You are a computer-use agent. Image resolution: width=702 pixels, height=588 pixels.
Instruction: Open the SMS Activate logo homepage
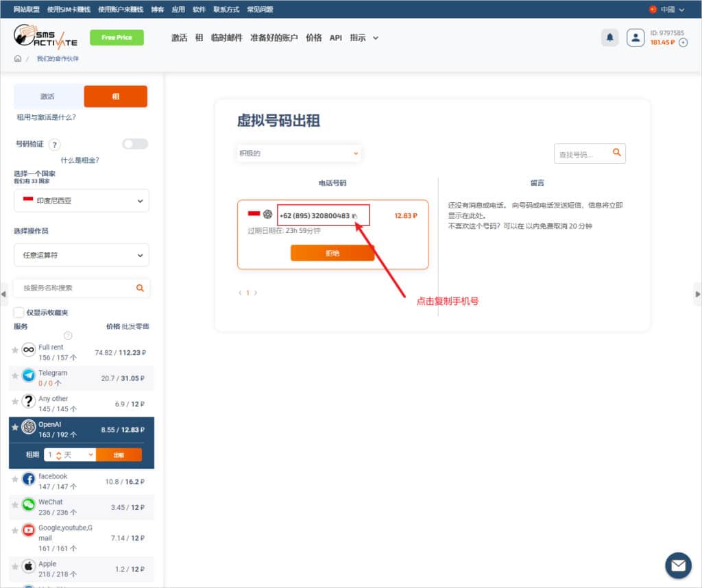[x=45, y=36]
